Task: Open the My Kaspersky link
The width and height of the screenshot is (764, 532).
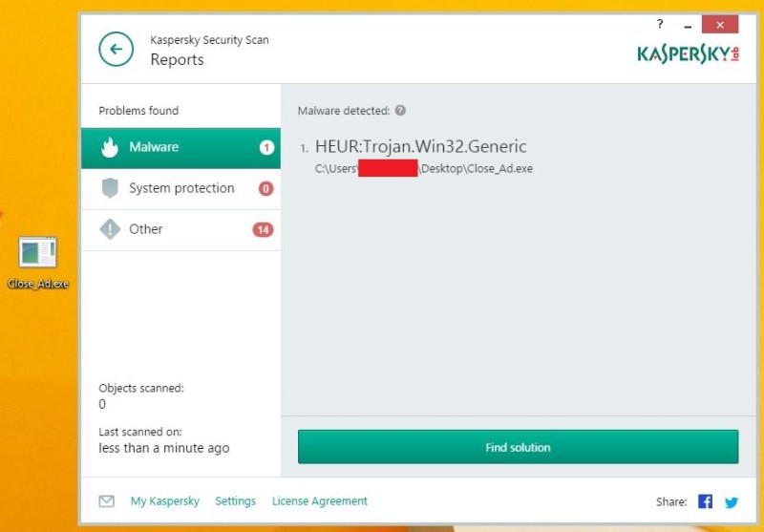Action: (x=164, y=500)
